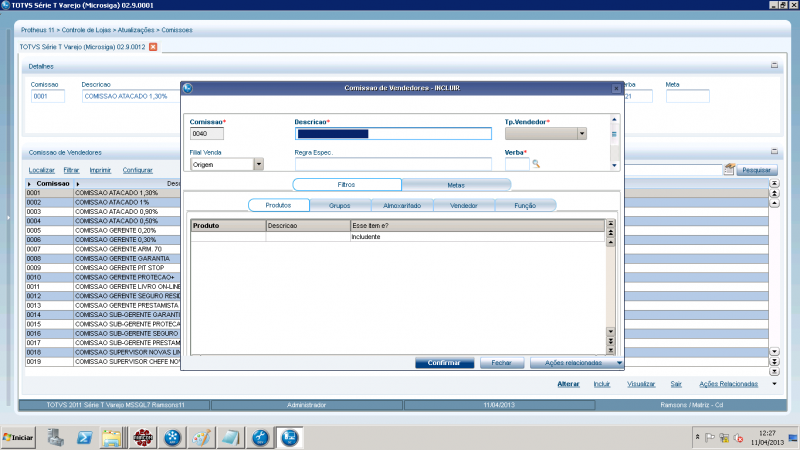Click the Produto column header
The height and width of the screenshot is (450, 800).
(x=229, y=226)
